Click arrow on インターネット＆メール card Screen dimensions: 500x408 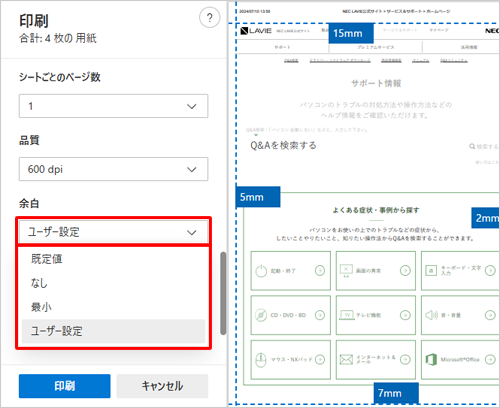coord(405,359)
